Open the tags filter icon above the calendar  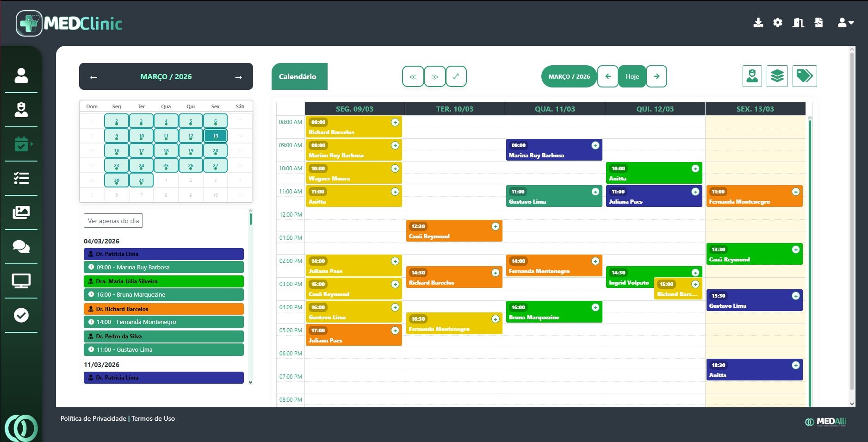[805, 76]
